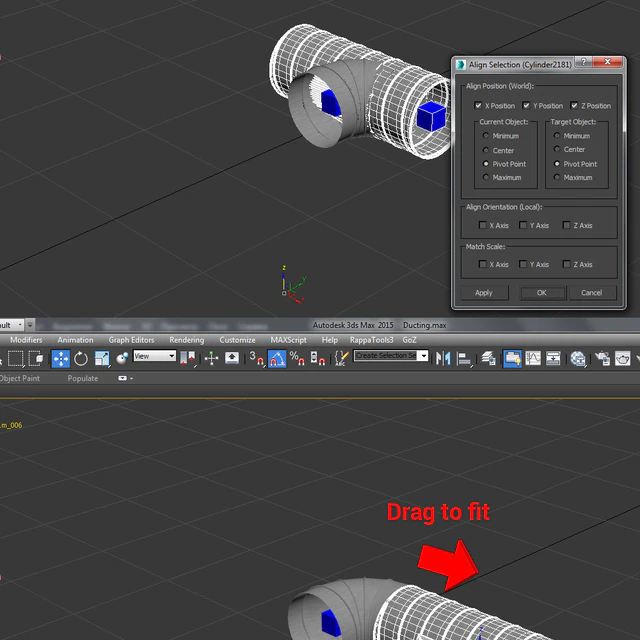Toggle the Window/Crossing selection icon
Viewport: 640px width, 640px height.
(36, 359)
